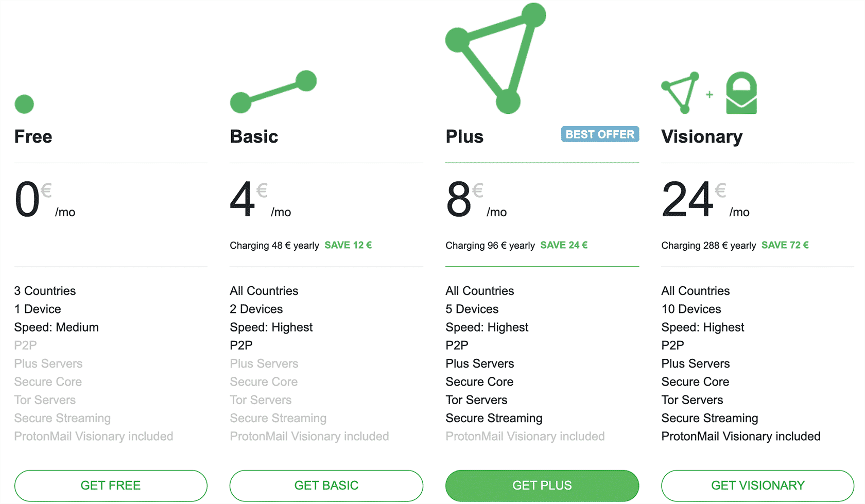
Task: Click the Visionary plan heading
Action: (x=702, y=137)
